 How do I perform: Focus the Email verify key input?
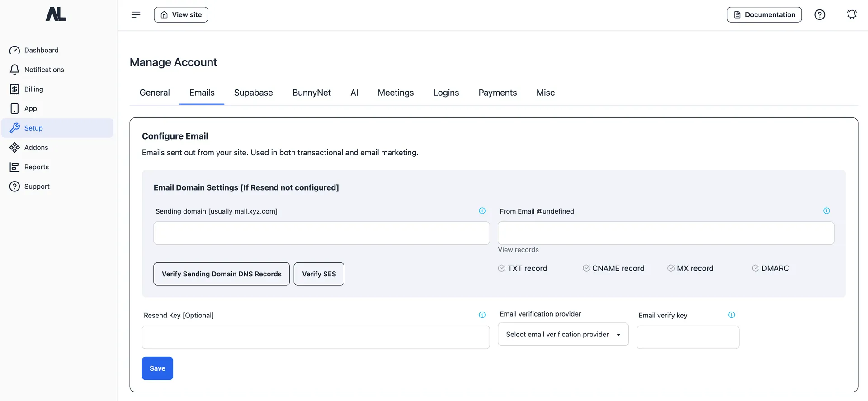pos(688,337)
